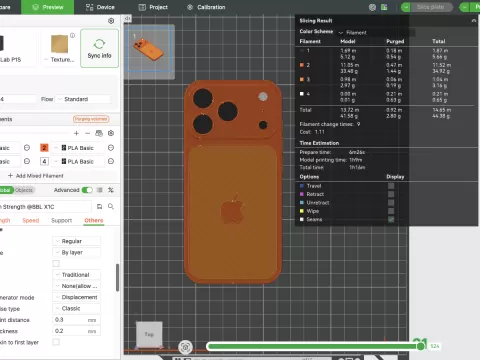Open the Textured plate type dropdown
The width and height of the screenshot is (480, 360).
(59, 59)
